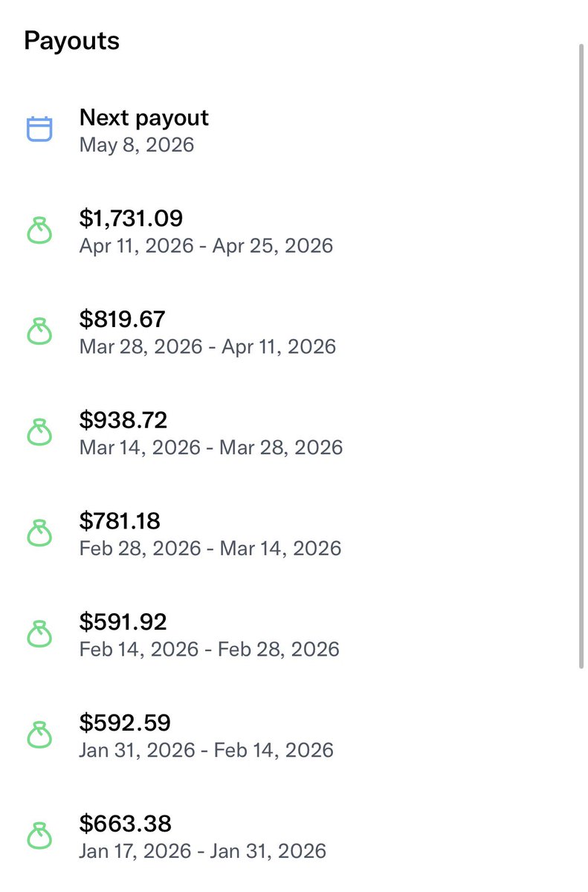Click the $781.18 payout amount
This screenshot has height=892, width=588.
(x=120, y=521)
